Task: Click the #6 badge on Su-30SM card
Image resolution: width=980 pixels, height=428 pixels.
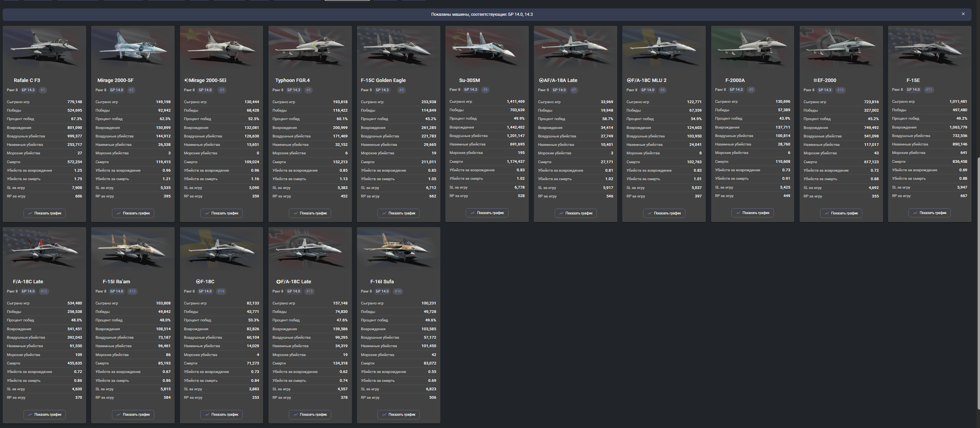Action: pyautogui.click(x=485, y=90)
